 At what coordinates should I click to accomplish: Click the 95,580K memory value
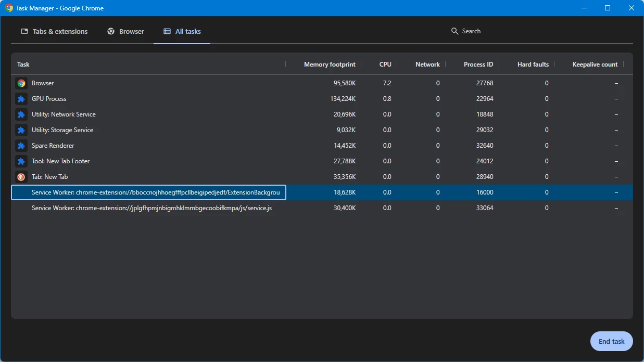pos(345,83)
